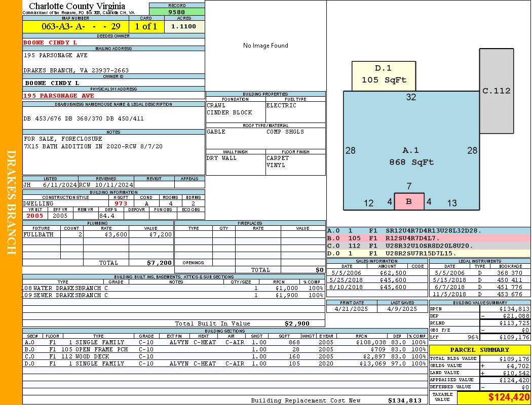Click the FULLBATH plumbing fixture row

(98, 234)
